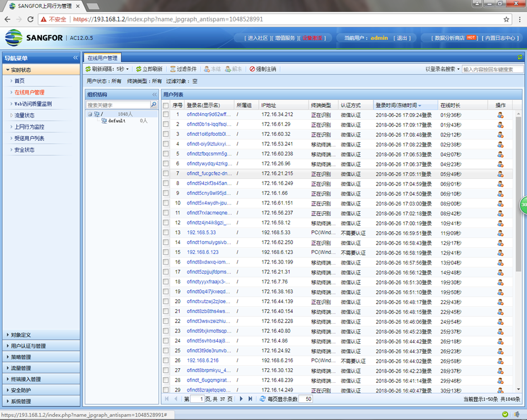The height and width of the screenshot is (420, 527).
Task: Go to the first page of users
Action: (x=167, y=399)
